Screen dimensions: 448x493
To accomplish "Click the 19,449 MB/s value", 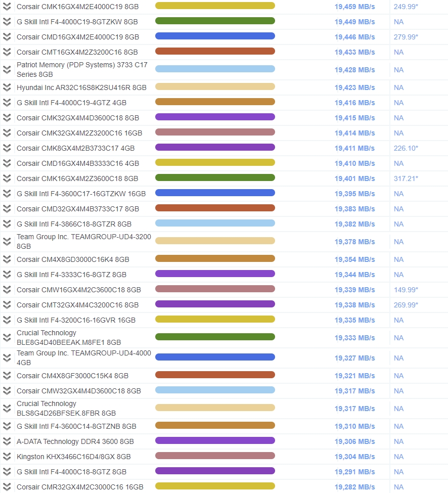I will 354,22.
